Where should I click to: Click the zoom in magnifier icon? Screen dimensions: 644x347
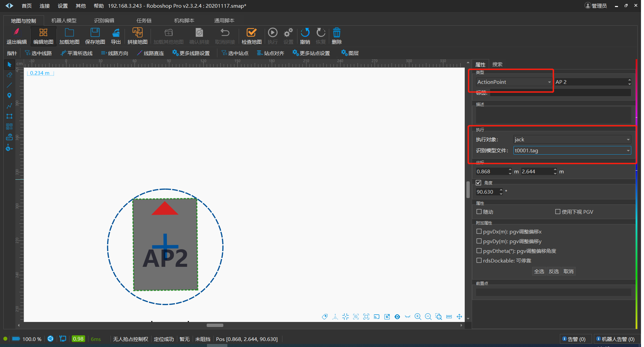pyautogui.click(x=418, y=317)
